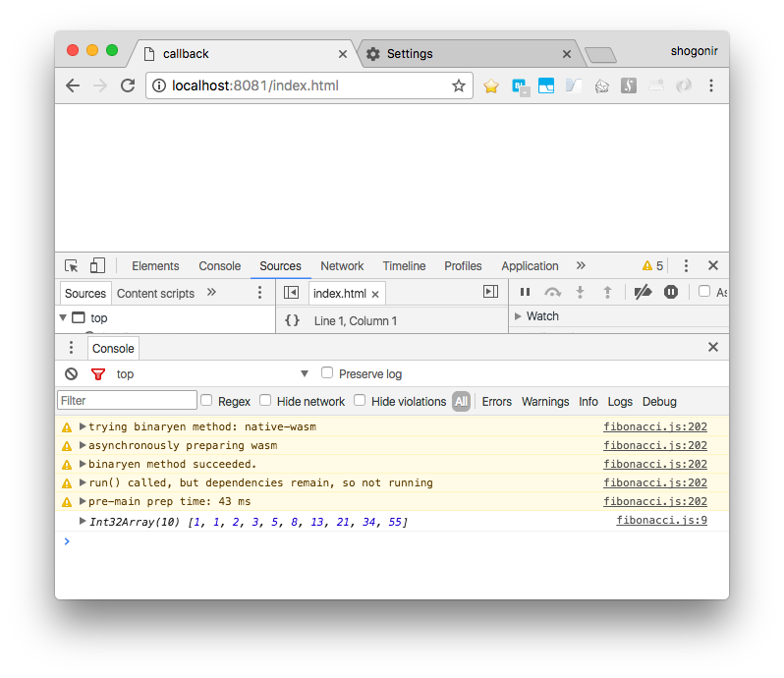Check the Hide violations checkbox
The height and width of the screenshot is (678, 784).
(360, 400)
